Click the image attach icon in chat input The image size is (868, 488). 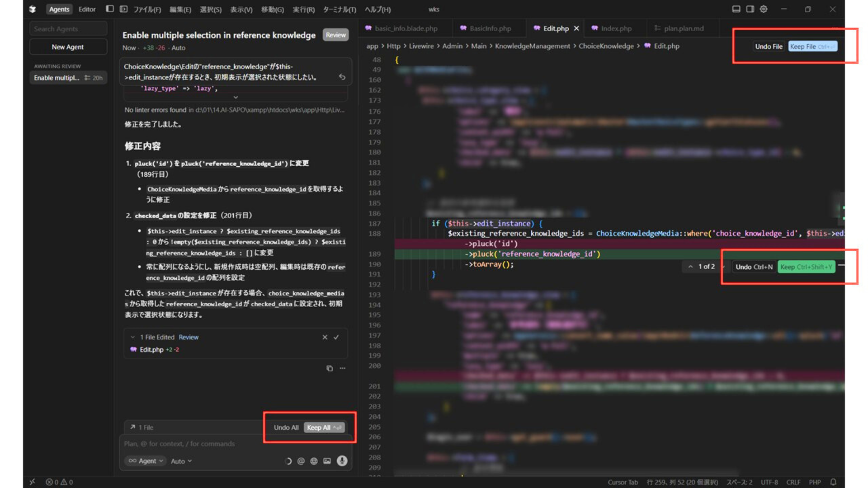tap(327, 461)
